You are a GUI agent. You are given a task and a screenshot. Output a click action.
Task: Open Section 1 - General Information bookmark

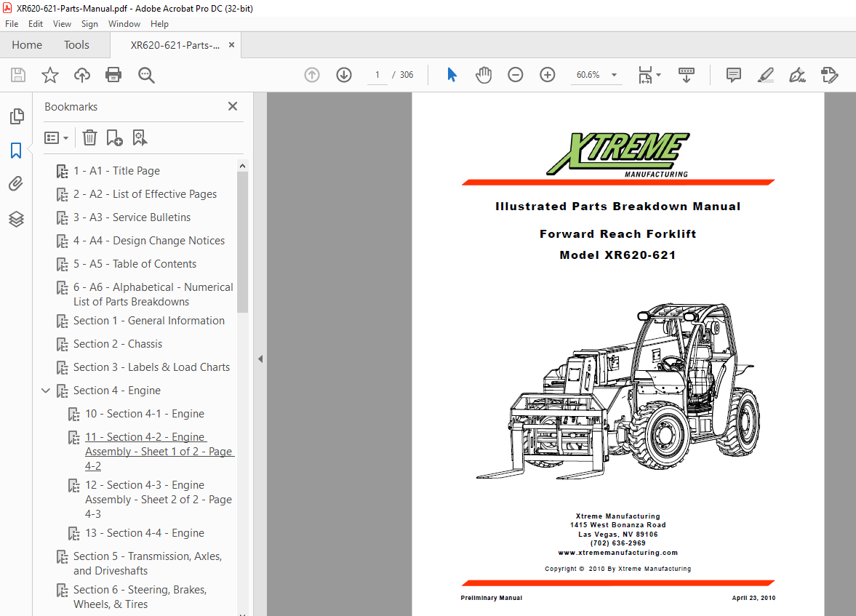(x=148, y=321)
